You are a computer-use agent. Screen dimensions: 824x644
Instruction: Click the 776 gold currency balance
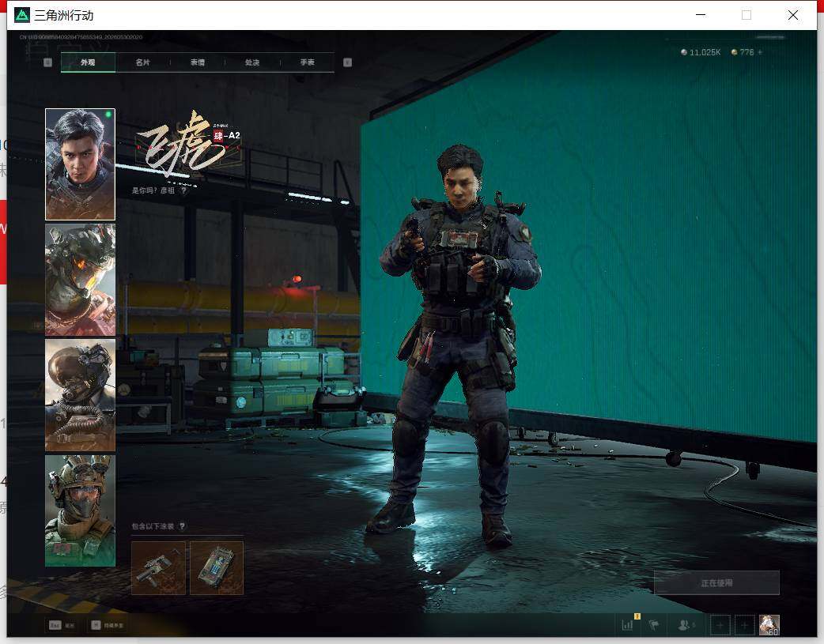[x=743, y=52]
